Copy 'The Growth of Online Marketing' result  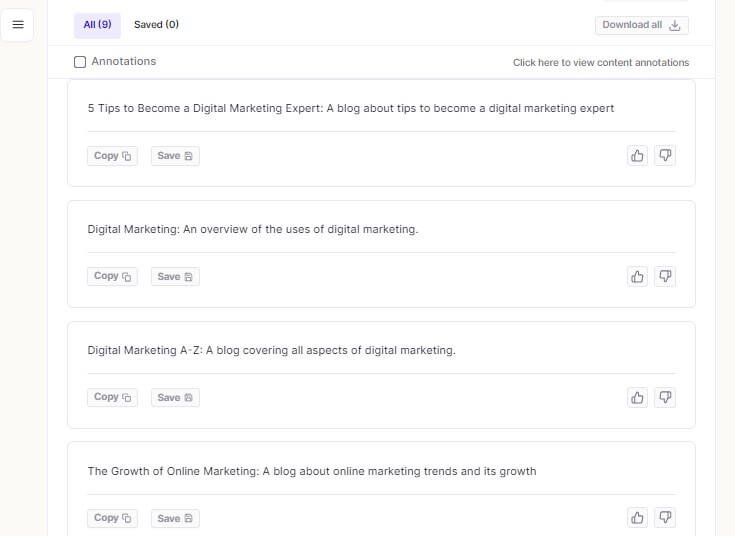(x=112, y=518)
